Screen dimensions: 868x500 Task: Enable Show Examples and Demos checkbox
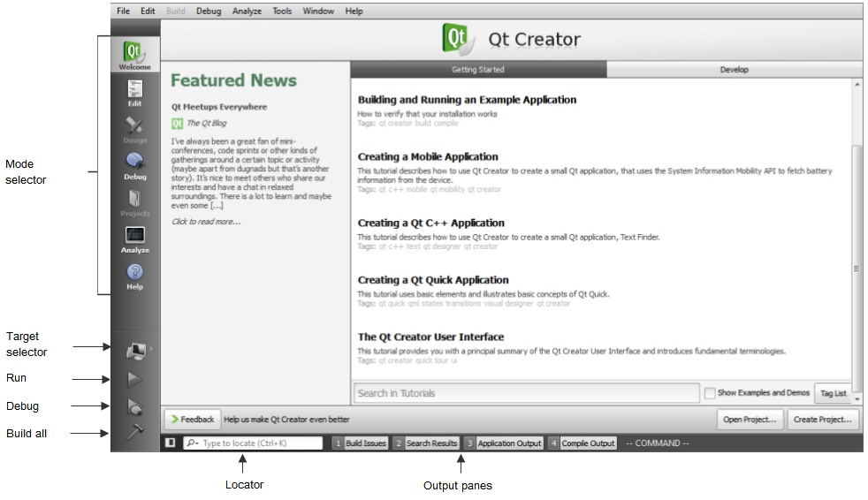(709, 393)
